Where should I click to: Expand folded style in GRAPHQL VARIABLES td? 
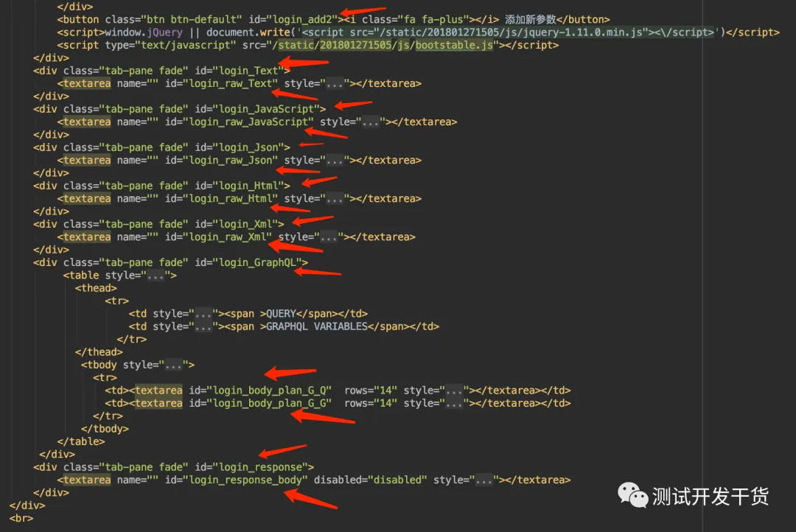(x=203, y=326)
